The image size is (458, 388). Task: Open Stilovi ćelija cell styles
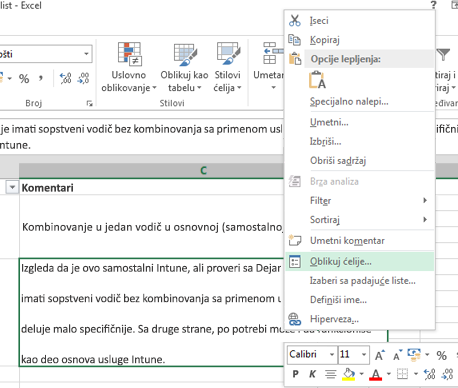(x=227, y=68)
